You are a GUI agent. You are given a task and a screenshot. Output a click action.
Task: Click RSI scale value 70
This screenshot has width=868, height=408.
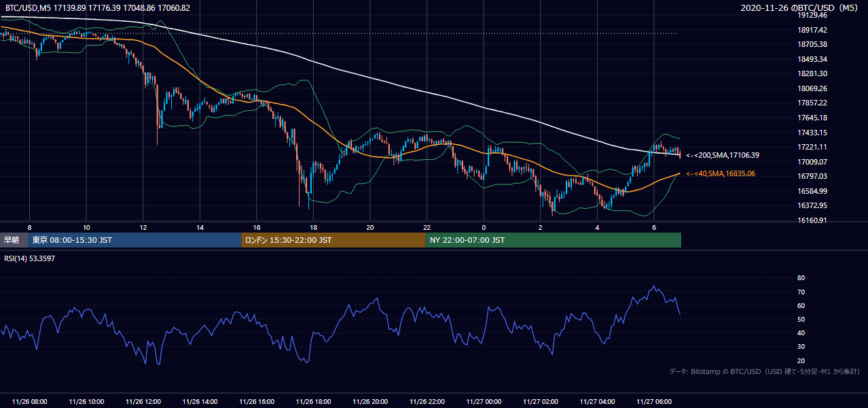tap(801, 292)
